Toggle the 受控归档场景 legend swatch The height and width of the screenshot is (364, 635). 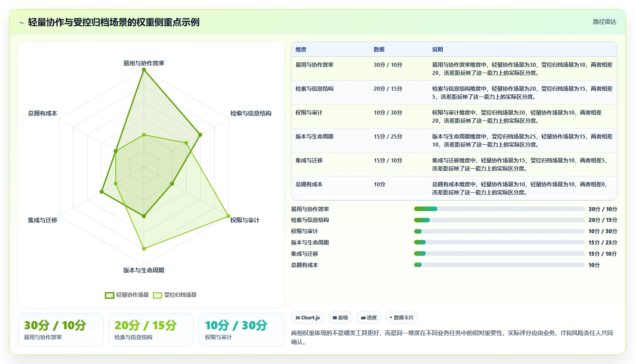[157, 295]
